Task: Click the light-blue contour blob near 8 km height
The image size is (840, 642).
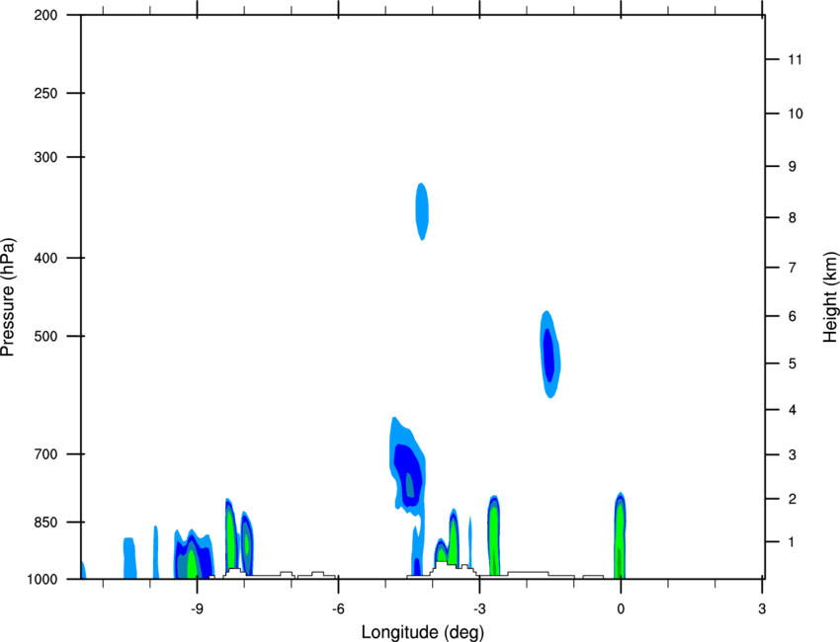Action: pyautogui.click(x=422, y=211)
